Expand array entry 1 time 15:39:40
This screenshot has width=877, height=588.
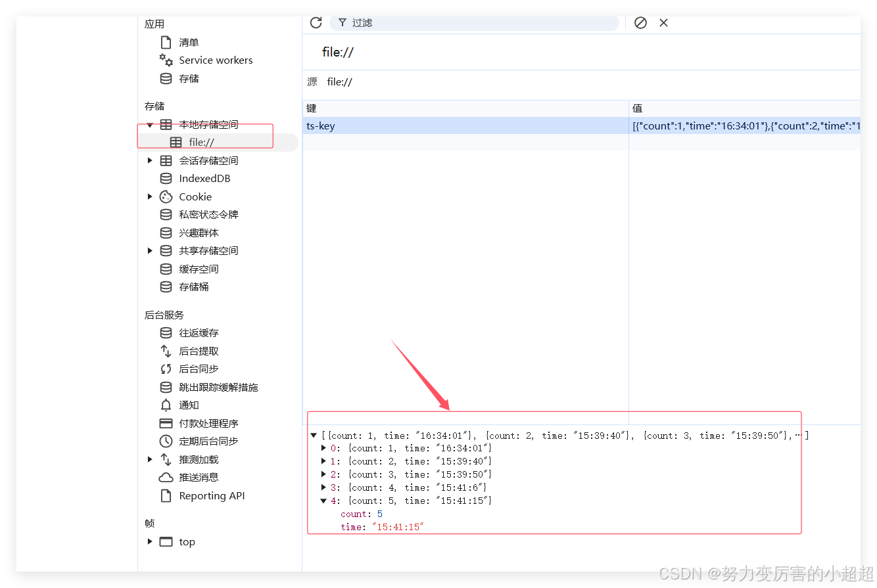pyautogui.click(x=323, y=461)
